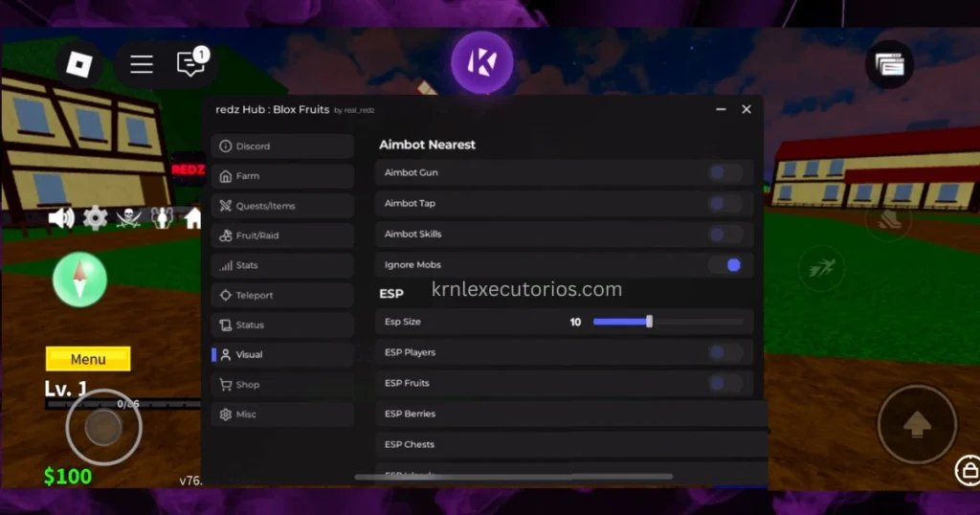Tap the faded shoe action button
The height and width of the screenshot is (515, 980).
(x=888, y=219)
